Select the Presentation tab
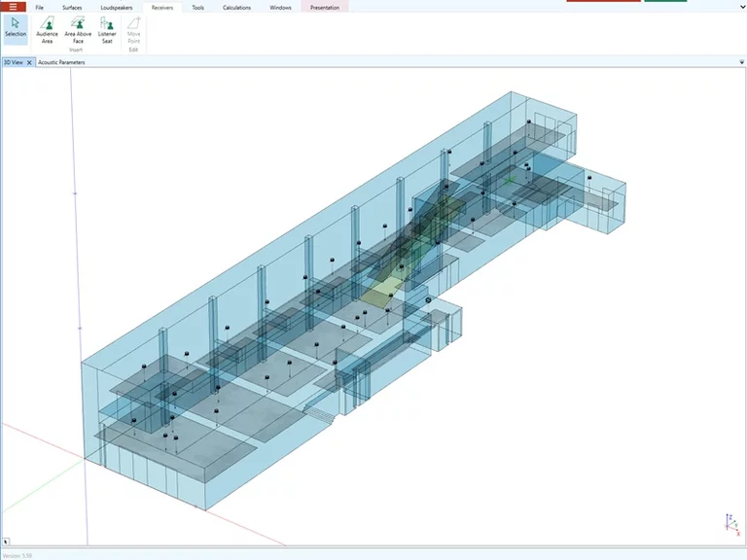The height and width of the screenshot is (560, 747). click(x=325, y=8)
